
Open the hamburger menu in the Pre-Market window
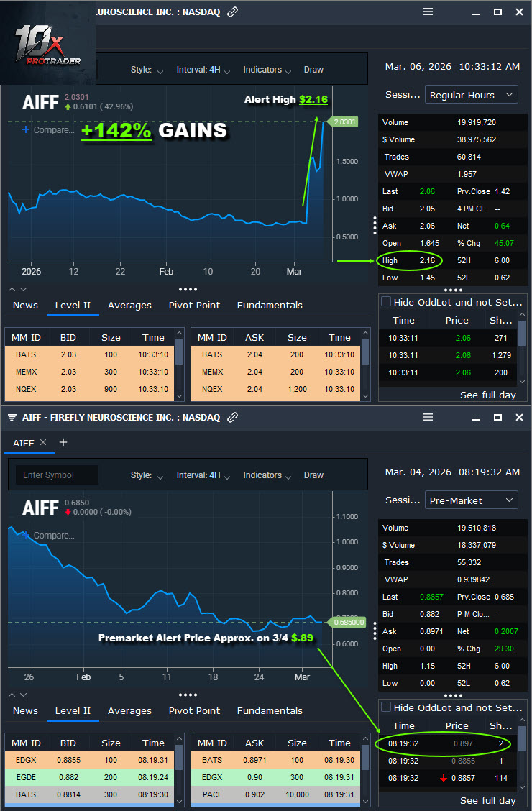428,417
